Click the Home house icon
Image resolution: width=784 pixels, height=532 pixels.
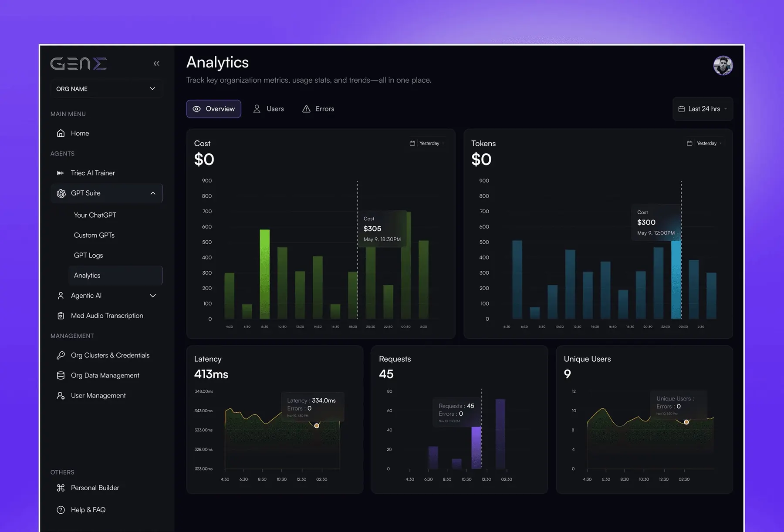point(61,133)
